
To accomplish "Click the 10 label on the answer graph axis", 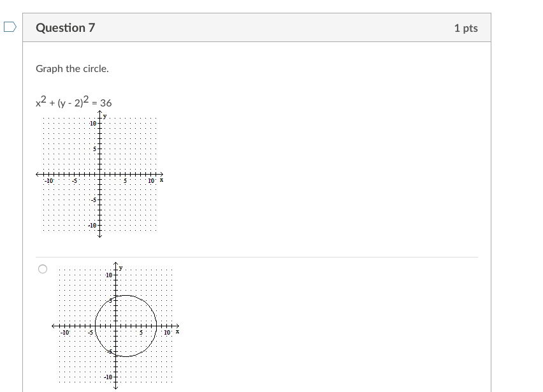I will coord(166,332).
